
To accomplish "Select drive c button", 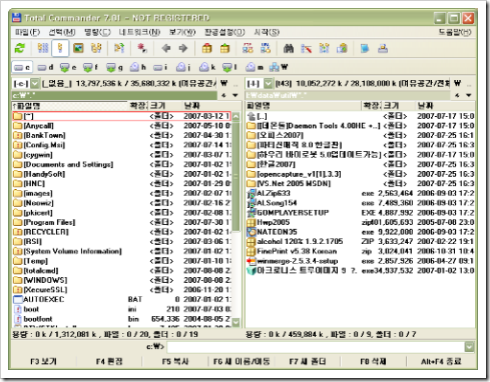I will [22, 67].
